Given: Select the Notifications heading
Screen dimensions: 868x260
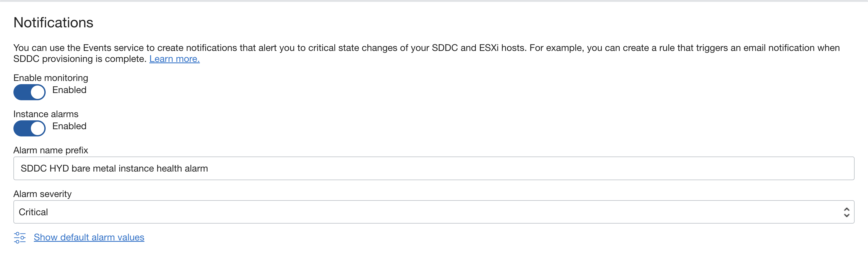Looking at the screenshot, I should coord(53,22).
